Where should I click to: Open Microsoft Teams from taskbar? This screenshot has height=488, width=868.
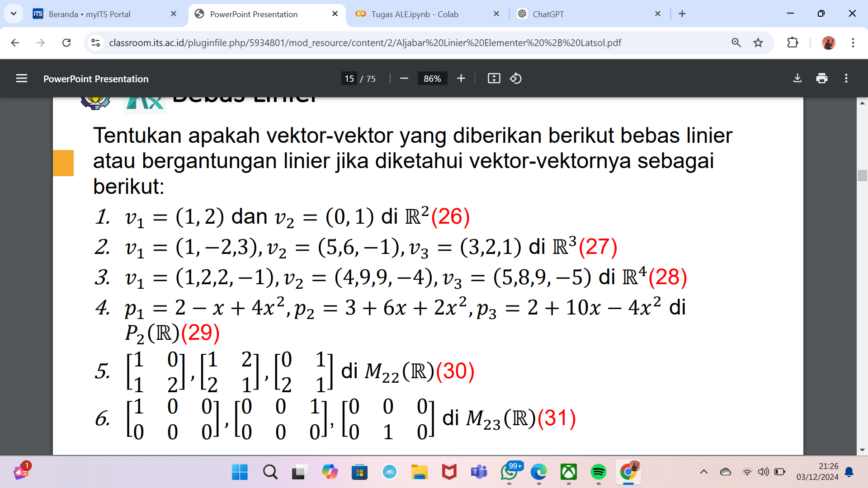(479, 472)
